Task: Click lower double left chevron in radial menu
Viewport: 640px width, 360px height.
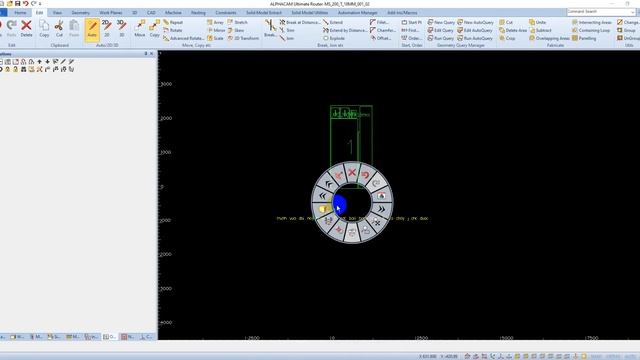Action: pyautogui.click(x=323, y=196)
